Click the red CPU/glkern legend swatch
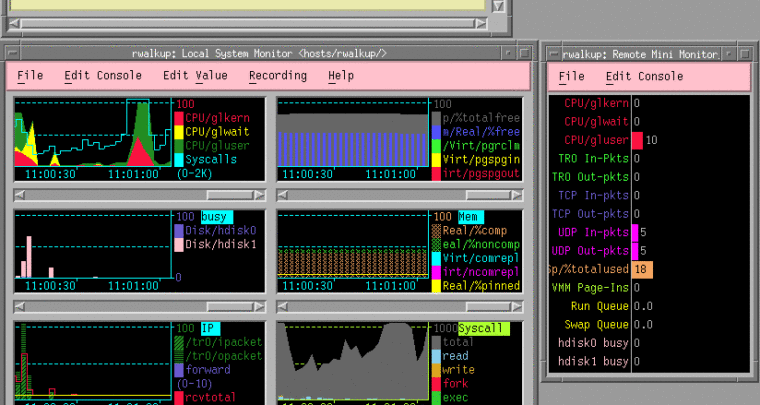This screenshot has width=760, height=405. coord(179,118)
